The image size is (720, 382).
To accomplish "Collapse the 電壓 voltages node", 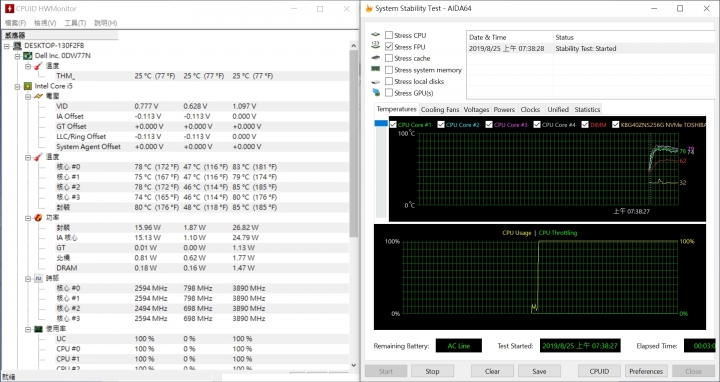I will [x=28, y=96].
